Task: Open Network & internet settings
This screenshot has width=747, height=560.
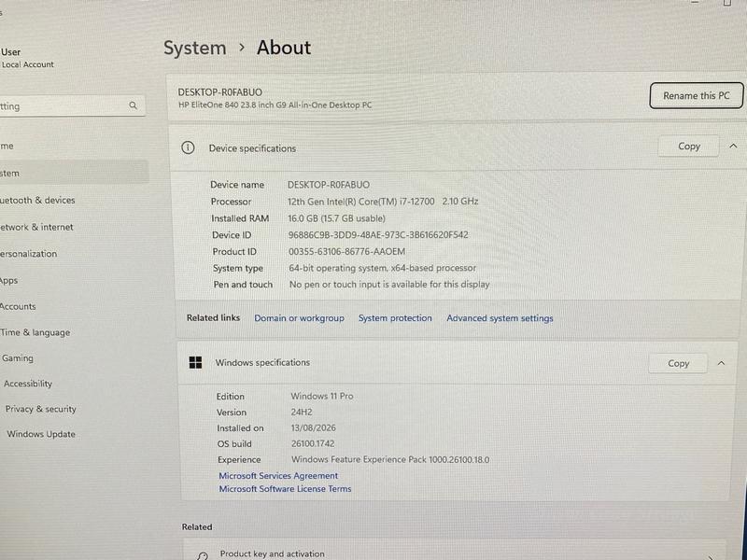Action: click(x=36, y=227)
